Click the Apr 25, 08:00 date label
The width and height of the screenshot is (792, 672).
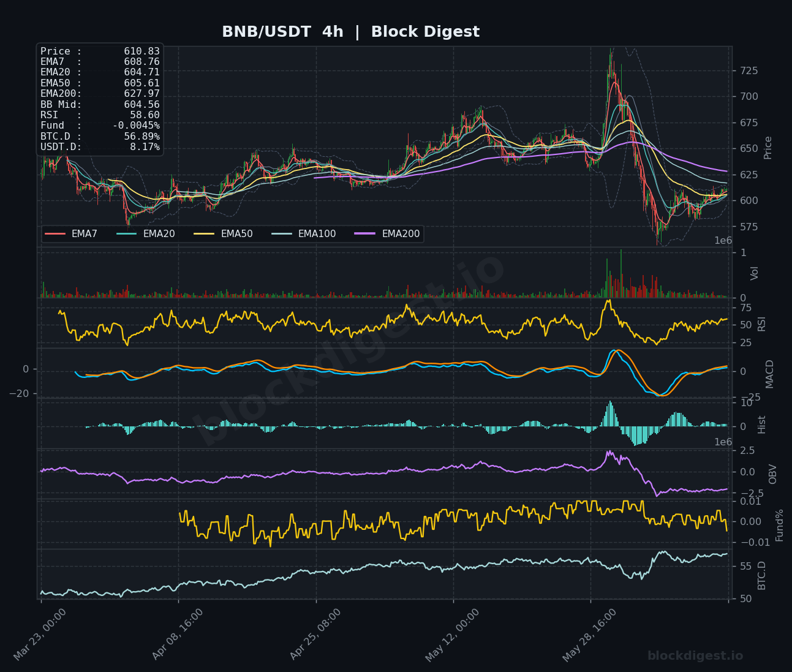pyautogui.click(x=315, y=635)
